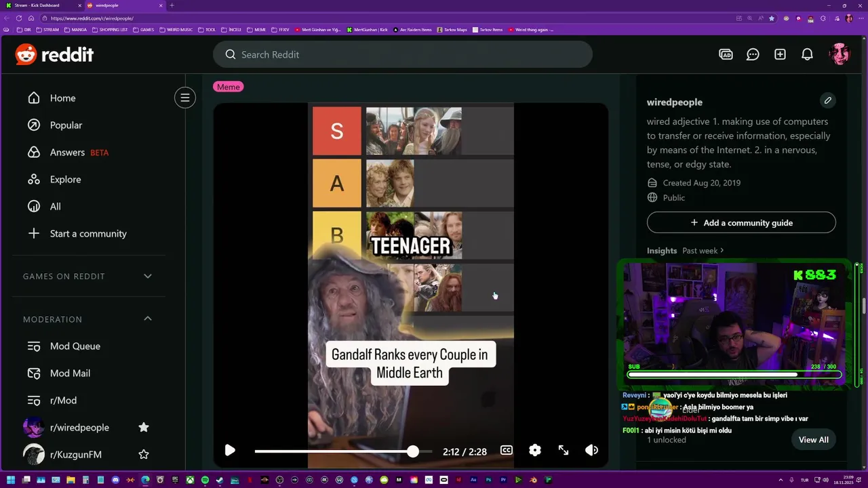This screenshot has height=488, width=868.
Task: Open the WEIRD MUSIC bookmarks folder
Action: pos(176,30)
